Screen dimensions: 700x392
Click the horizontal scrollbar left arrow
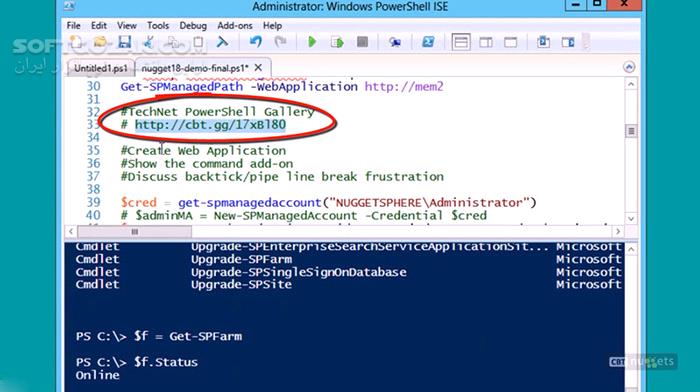pyautogui.click(x=71, y=231)
